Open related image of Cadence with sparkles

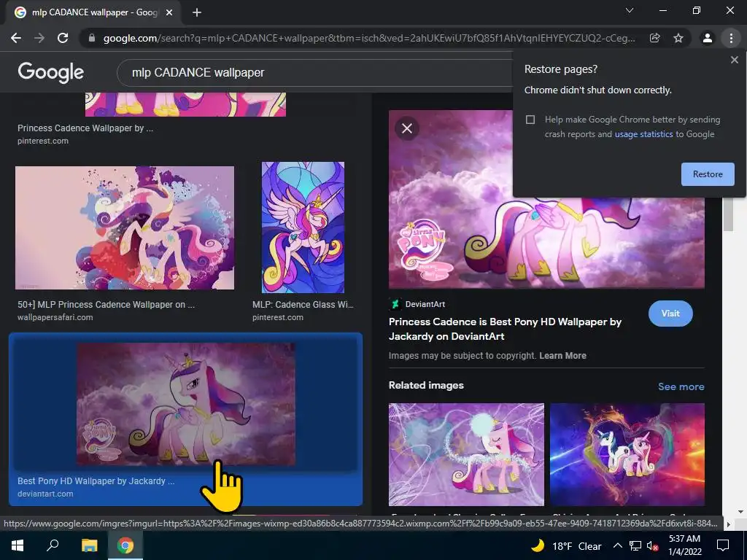(x=466, y=454)
